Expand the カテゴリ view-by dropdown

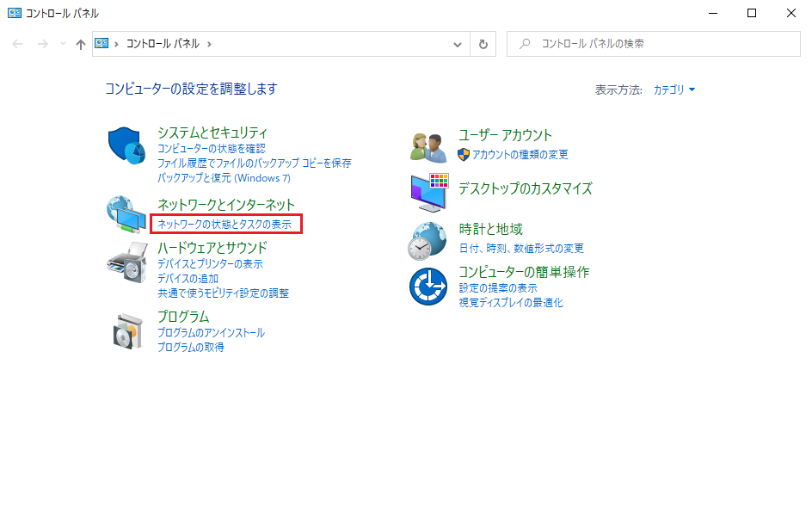(674, 89)
